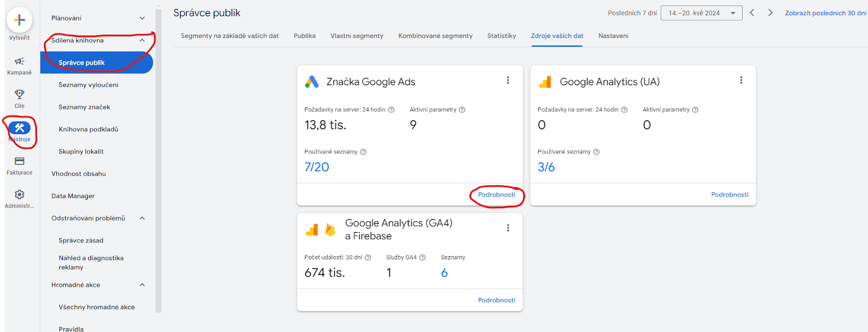The image size is (868, 332).
Task: Open Google Analytics (GA4) card three-dot menu
Action: click(x=508, y=228)
